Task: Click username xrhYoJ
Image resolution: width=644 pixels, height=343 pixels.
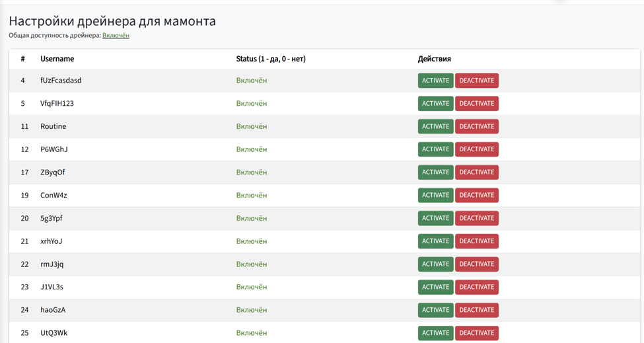Action: 52,241
